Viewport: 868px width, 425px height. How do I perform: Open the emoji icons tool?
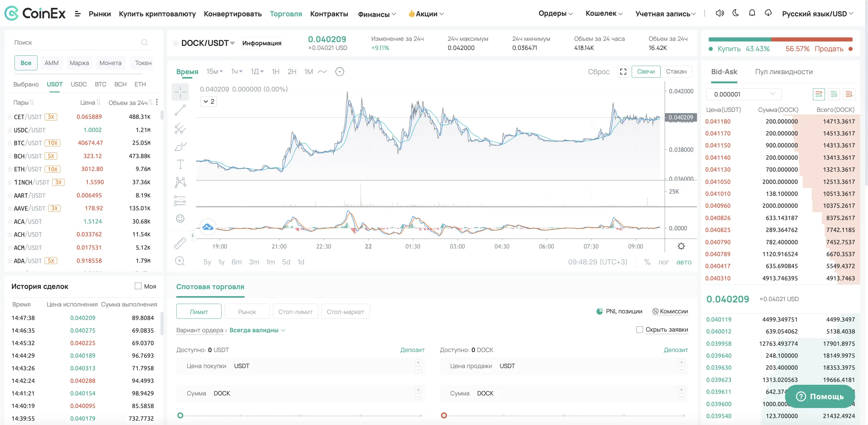[x=180, y=219]
